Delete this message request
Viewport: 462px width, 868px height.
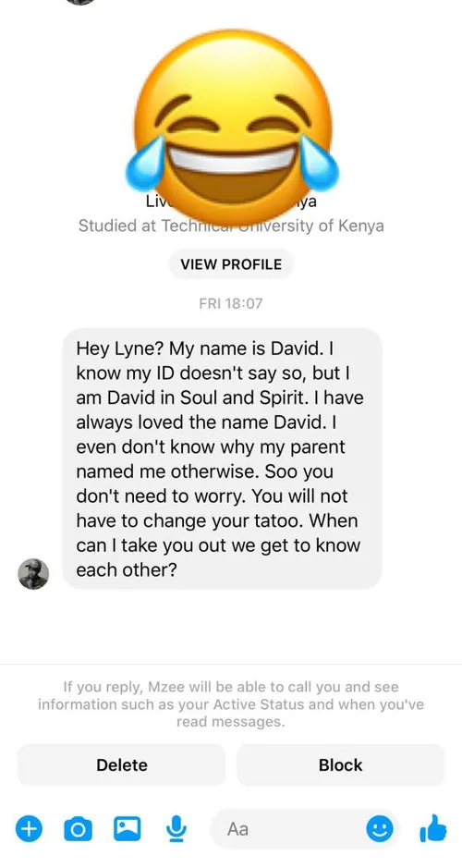(122, 765)
